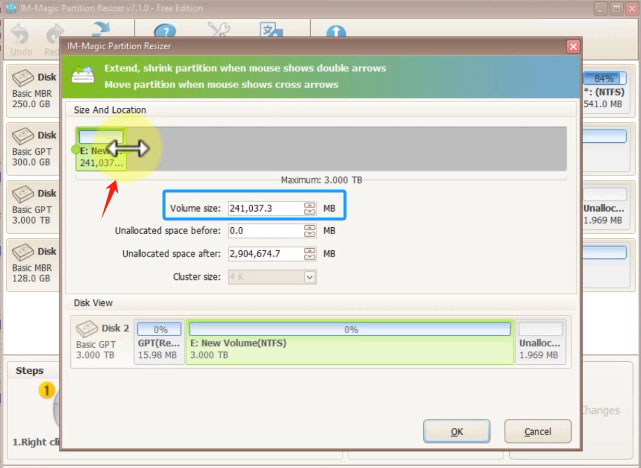The image size is (641, 468).
Task: Select the 84% NTFS partition in main window
Action: (604, 90)
